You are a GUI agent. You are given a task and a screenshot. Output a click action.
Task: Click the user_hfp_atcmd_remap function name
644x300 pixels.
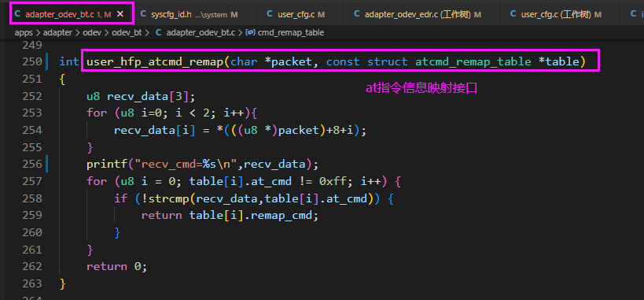155,61
